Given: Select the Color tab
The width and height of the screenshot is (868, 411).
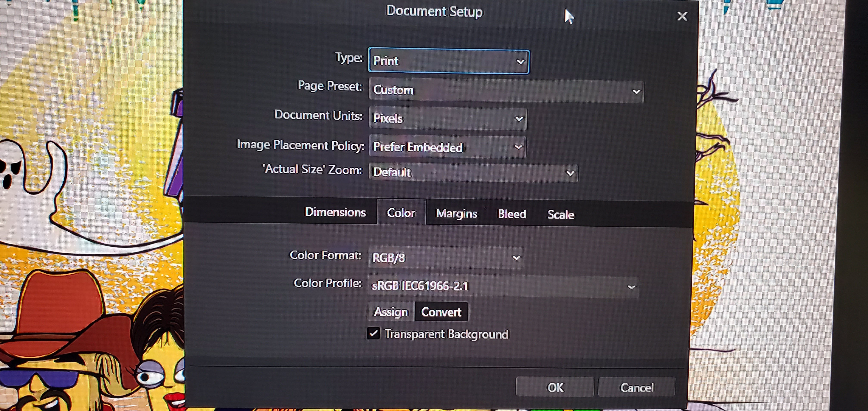Looking at the screenshot, I should click(401, 213).
